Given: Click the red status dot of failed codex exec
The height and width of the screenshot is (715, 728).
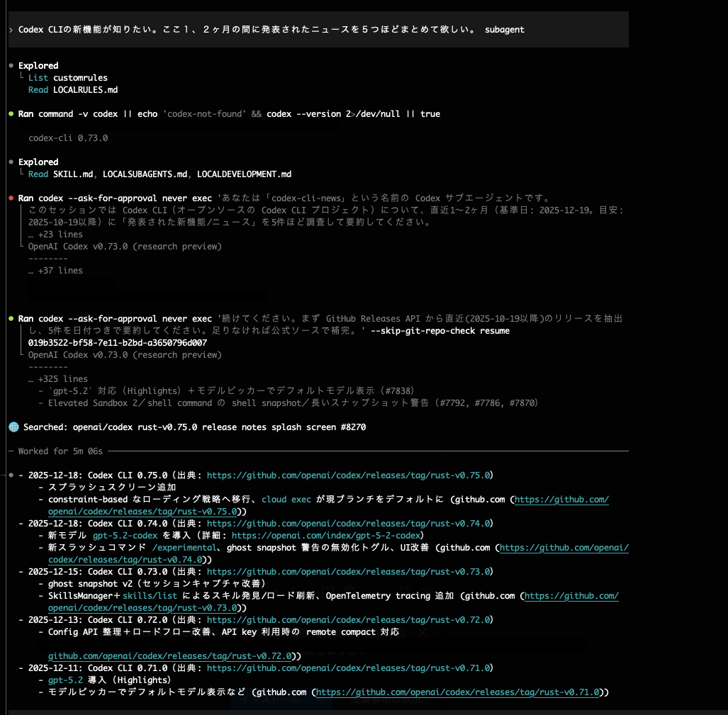Looking at the screenshot, I should tap(11, 198).
